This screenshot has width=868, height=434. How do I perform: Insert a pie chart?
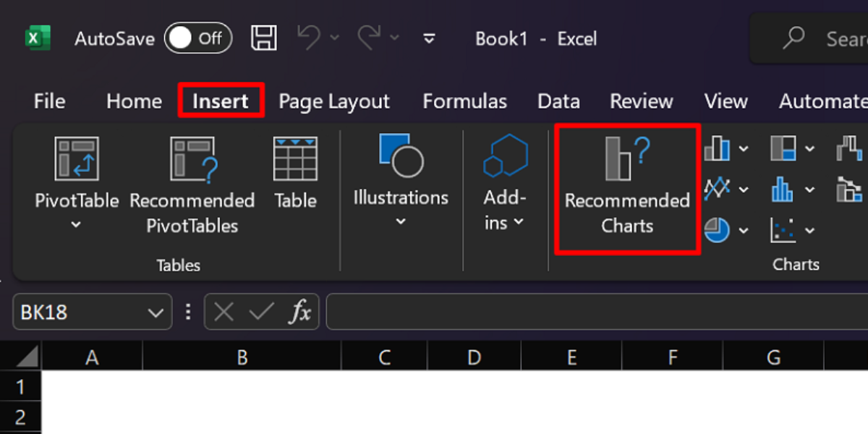718,231
